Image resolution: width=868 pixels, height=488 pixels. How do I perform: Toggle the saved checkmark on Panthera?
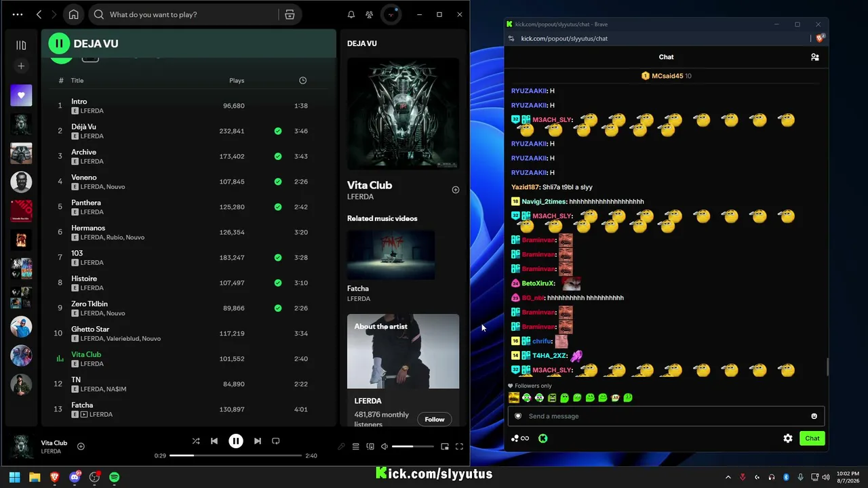click(x=278, y=207)
